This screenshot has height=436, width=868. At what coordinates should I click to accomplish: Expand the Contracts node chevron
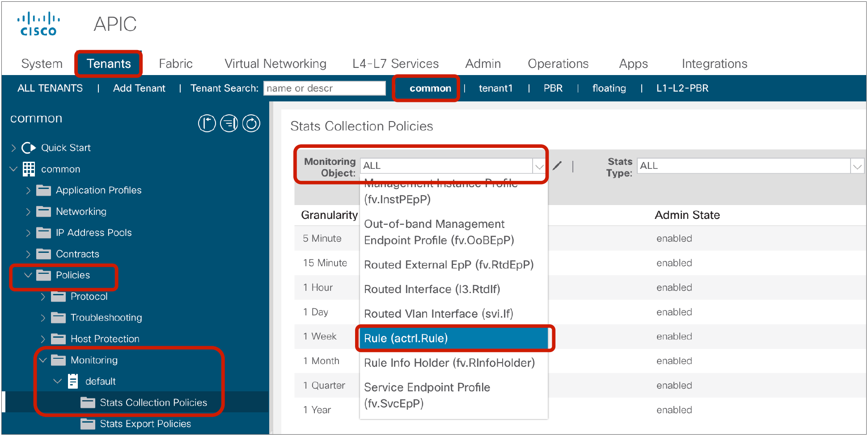28,254
